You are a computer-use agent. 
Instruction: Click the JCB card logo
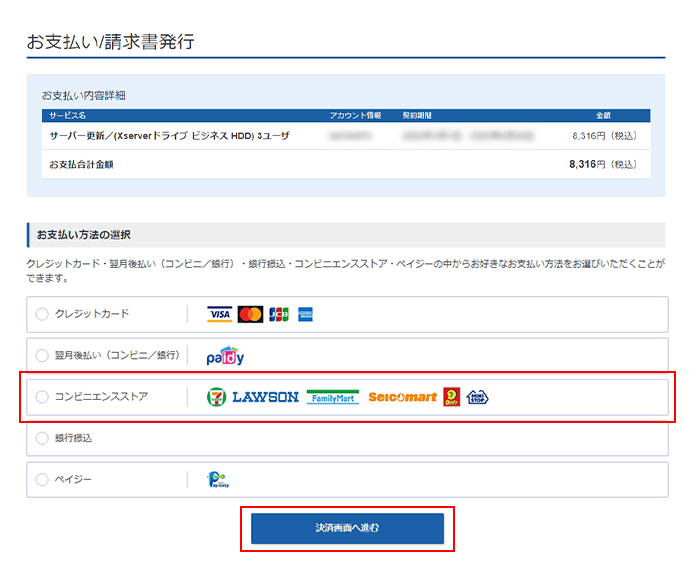tap(279, 314)
